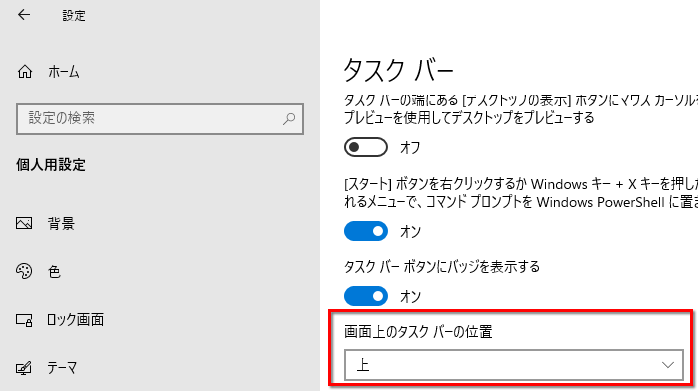
Task: Click the lock screen monitor icon
Action: click(24, 320)
